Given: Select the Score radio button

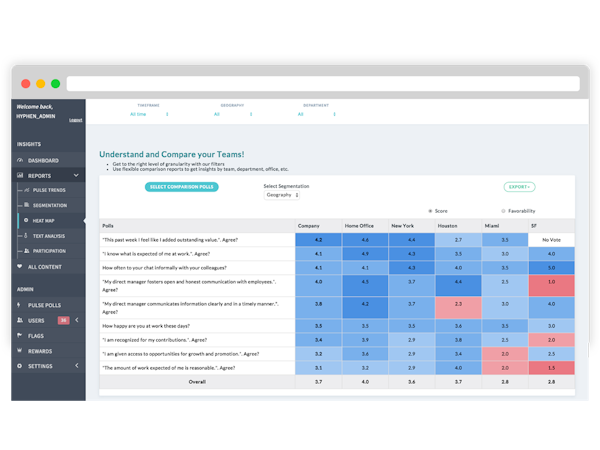Looking at the screenshot, I should coord(430,211).
